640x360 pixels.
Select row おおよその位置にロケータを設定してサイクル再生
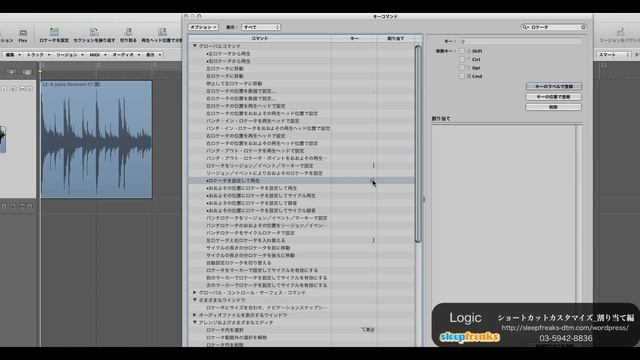301,196
